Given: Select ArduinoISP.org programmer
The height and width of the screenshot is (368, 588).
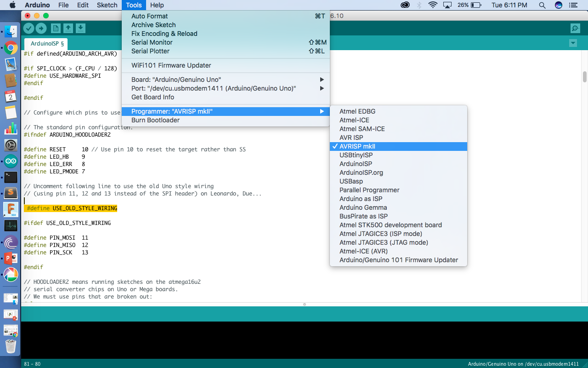Looking at the screenshot, I should pyautogui.click(x=398, y=172).
